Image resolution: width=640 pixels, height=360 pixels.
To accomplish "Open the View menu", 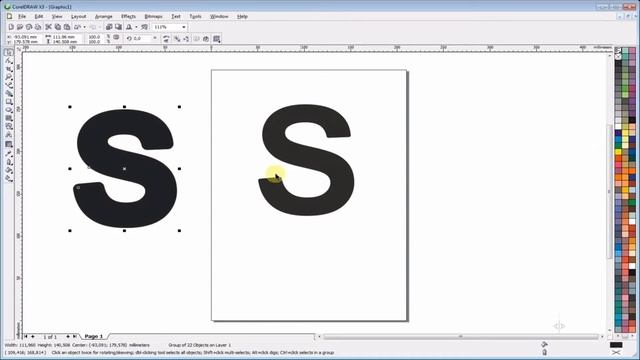I will (x=57, y=16).
